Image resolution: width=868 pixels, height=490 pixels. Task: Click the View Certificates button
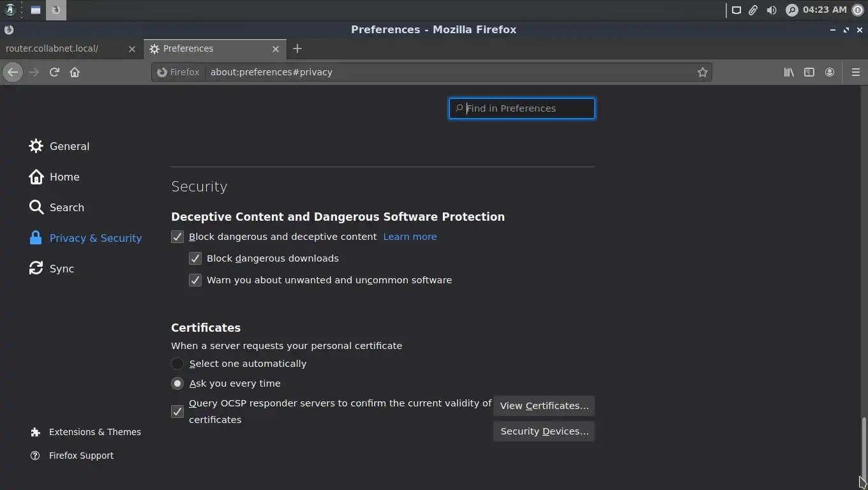pyautogui.click(x=544, y=406)
